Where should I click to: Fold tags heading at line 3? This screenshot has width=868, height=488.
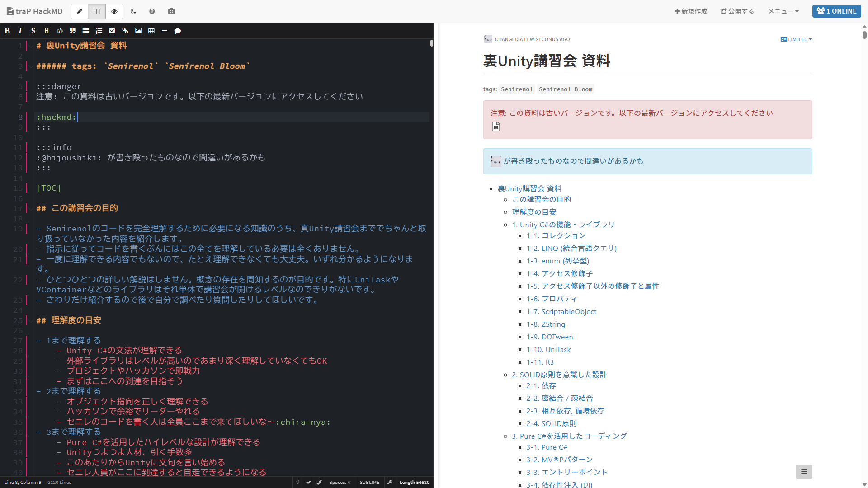point(30,66)
